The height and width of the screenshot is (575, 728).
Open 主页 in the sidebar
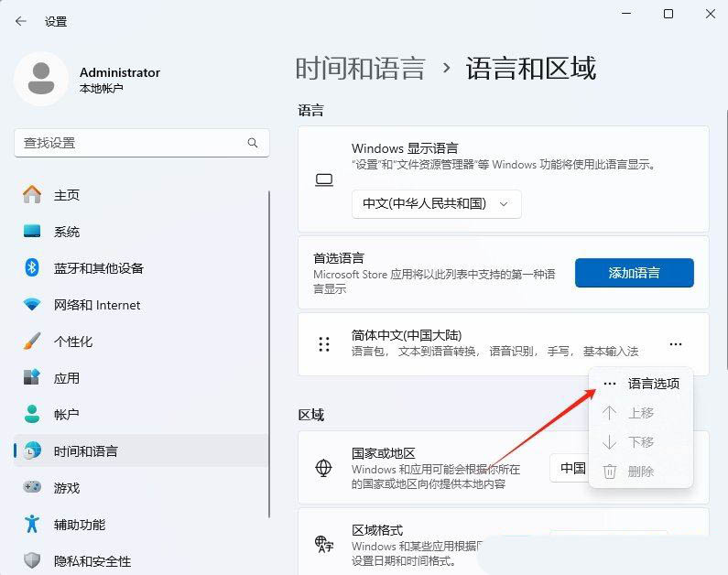pyautogui.click(x=139, y=194)
